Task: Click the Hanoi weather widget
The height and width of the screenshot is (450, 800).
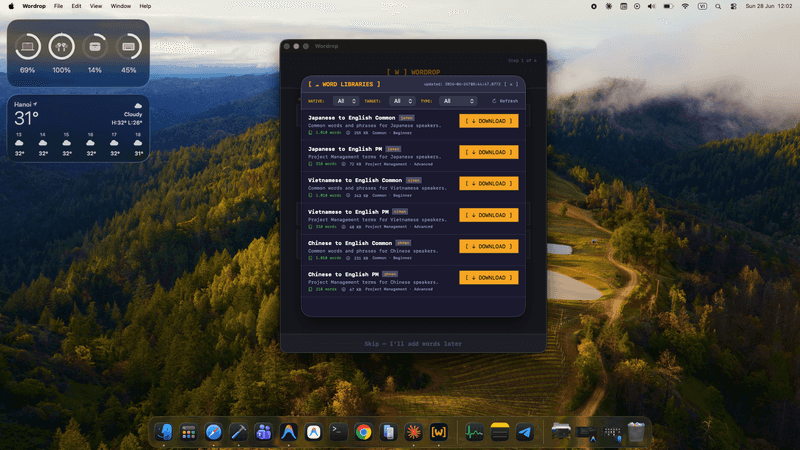Action: click(x=78, y=129)
